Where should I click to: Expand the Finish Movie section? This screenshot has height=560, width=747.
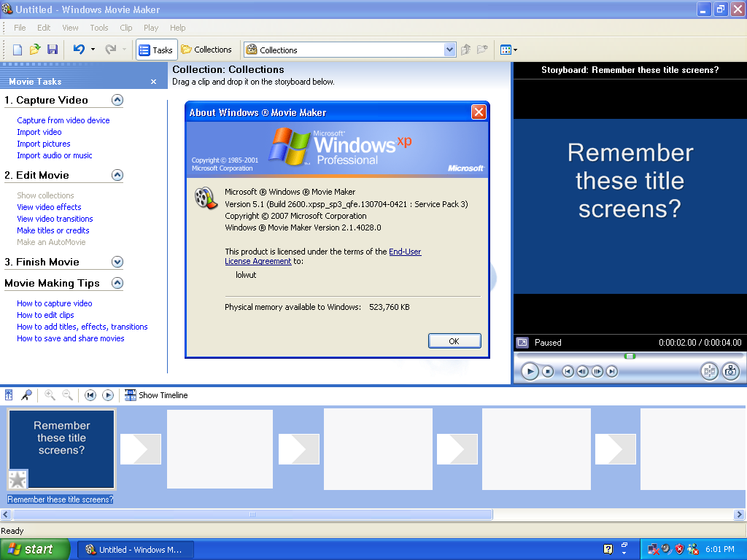pyautogui.click(x=117, y=262)
